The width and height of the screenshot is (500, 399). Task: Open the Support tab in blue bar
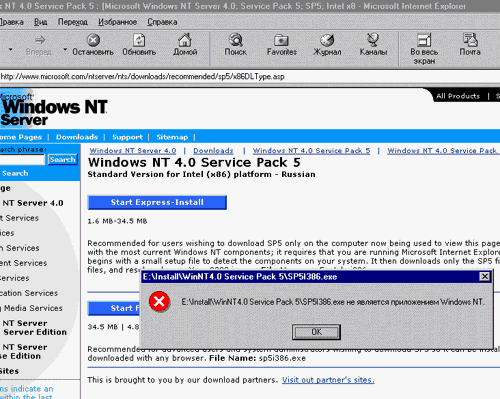coord(127,137)
